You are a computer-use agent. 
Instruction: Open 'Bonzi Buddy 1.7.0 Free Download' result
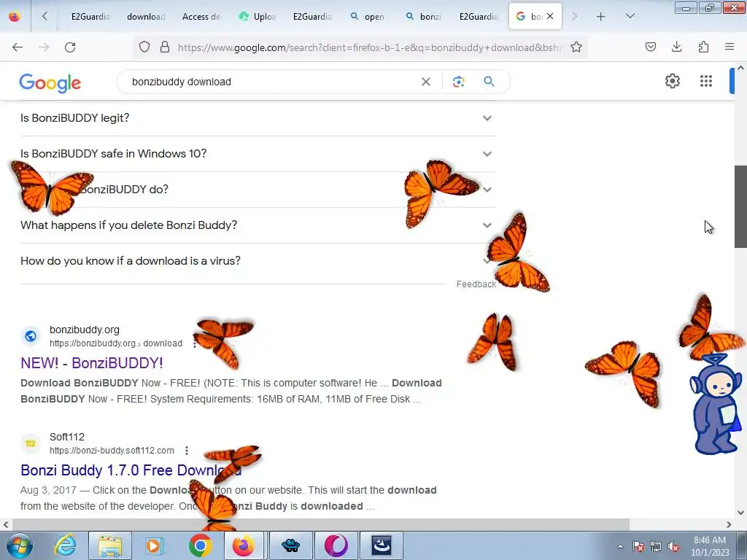pos(131,470)
